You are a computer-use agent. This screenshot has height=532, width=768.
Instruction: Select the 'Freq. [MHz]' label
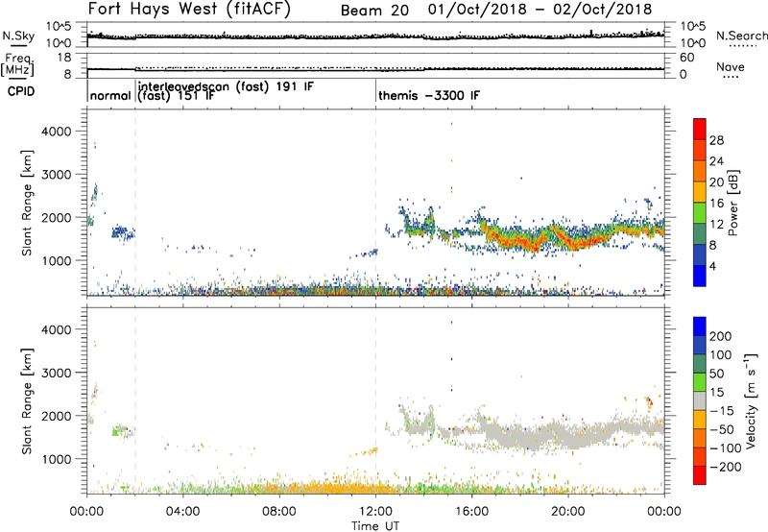pos(17,64)
